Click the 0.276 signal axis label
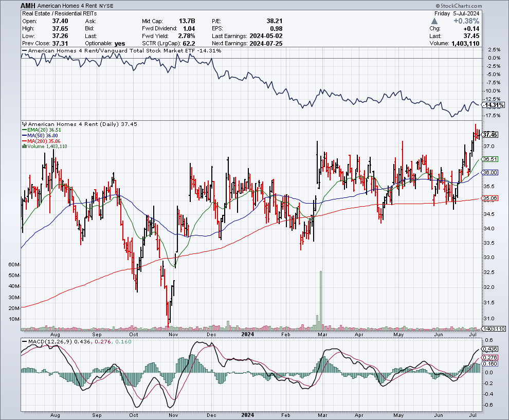This screenshot has width=509, height=420. [x=490, y=357]
